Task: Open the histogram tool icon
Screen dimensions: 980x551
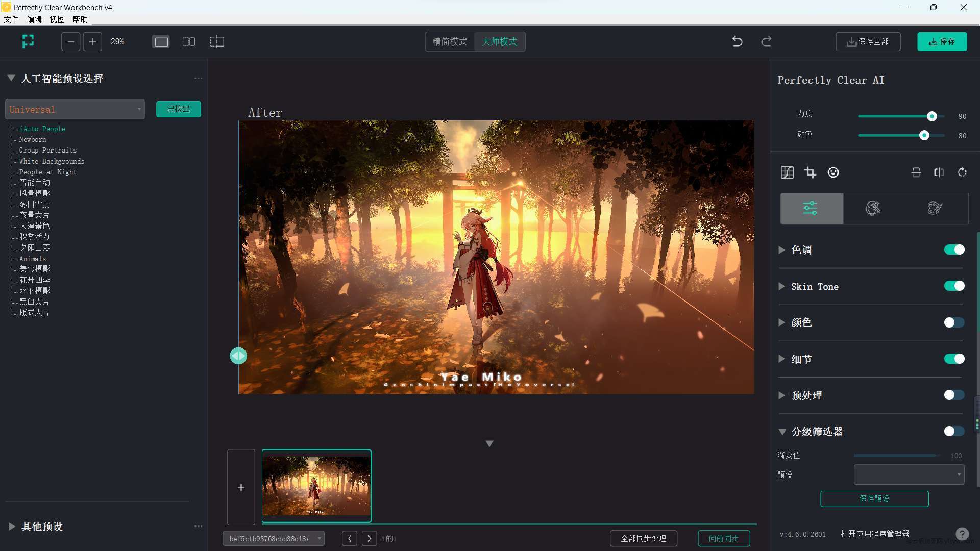Action: [787, 172]
